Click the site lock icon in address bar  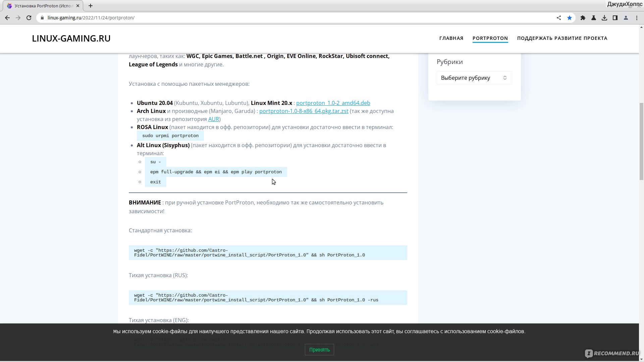pos(42,18)
